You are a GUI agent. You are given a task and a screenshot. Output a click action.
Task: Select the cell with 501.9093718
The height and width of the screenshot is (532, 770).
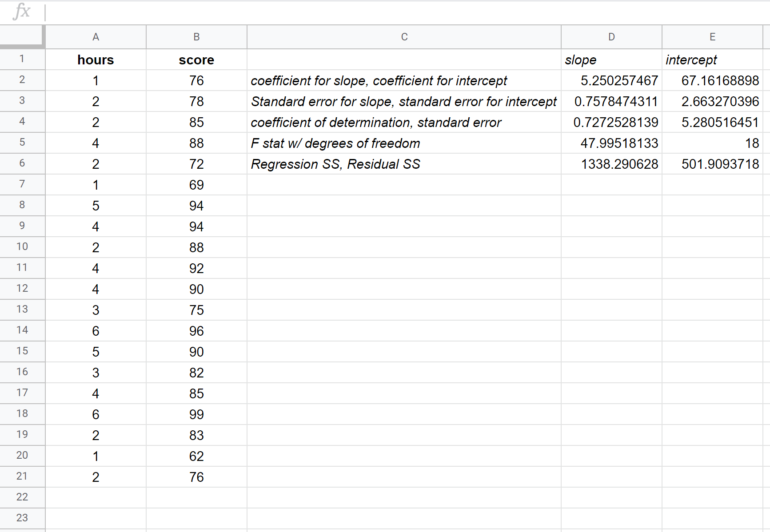coord(712,164)
